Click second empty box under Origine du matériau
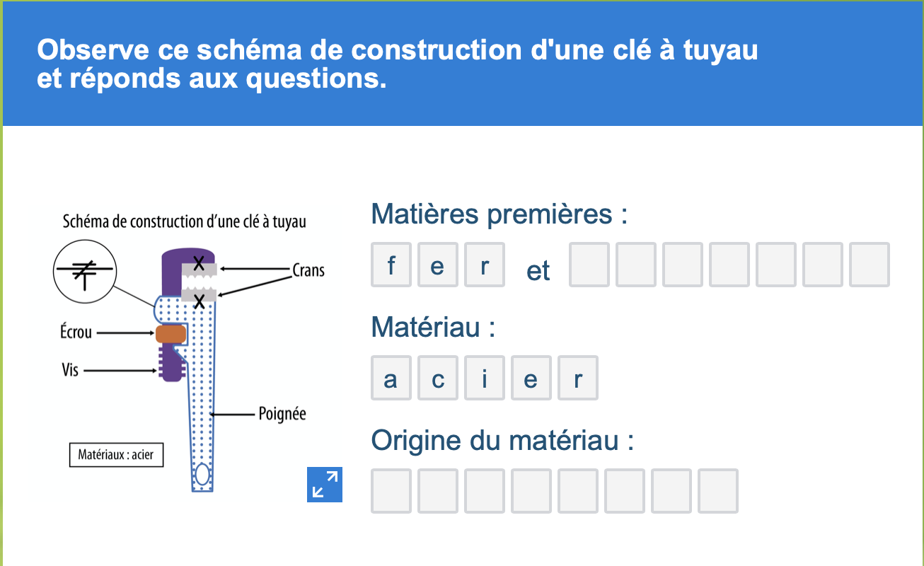 coord(438,491)
